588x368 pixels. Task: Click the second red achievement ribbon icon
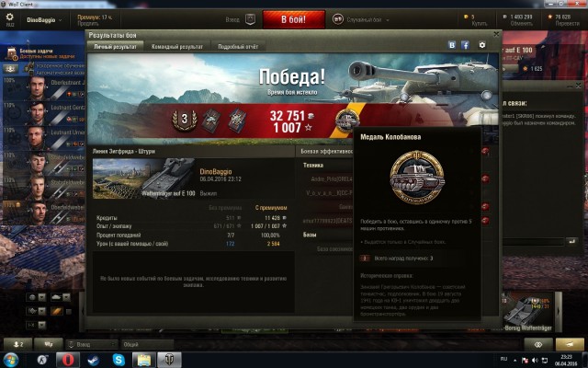tap(237, 121)
